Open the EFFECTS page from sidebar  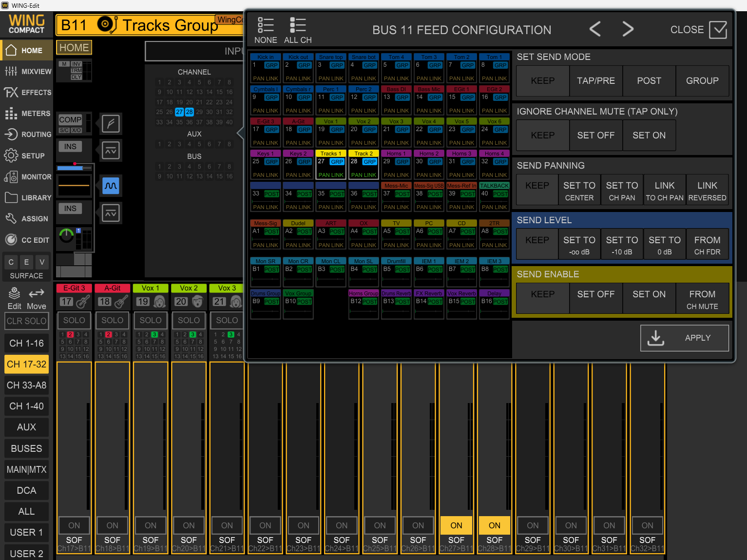coord(27,92)
